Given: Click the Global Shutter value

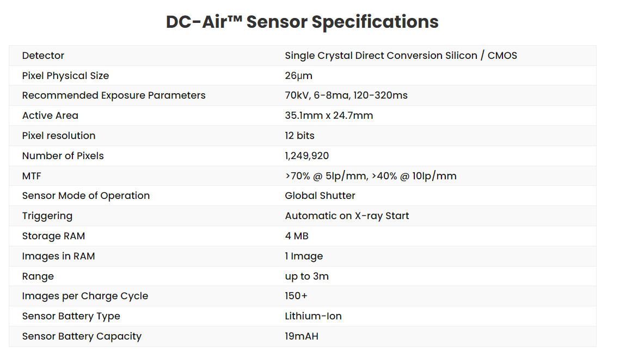Looking at the screenshot, I should click(320, 196).
